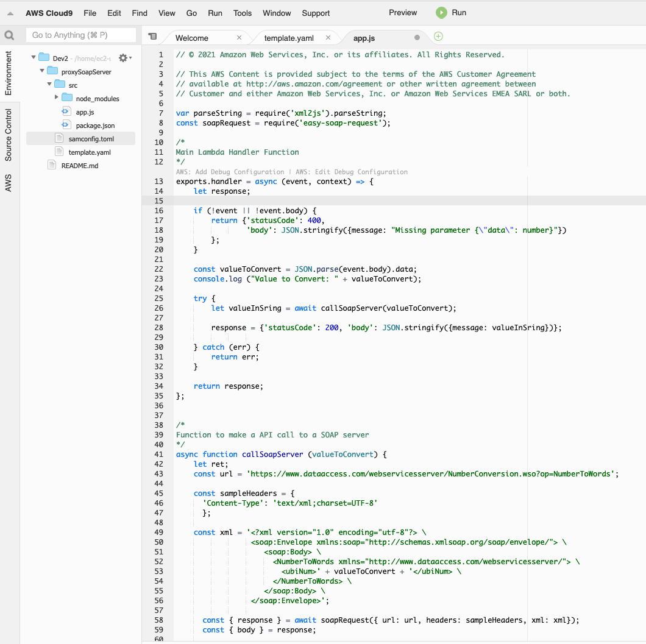Collapse the top menu bar arrow
Viewport: 646px width, 644px height.
click(10, 13)
